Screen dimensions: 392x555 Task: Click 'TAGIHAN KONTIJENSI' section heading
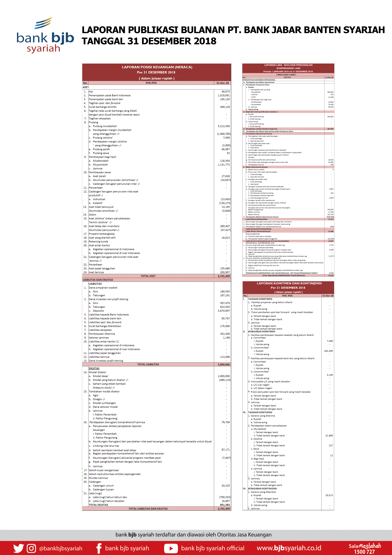point(260,412)
